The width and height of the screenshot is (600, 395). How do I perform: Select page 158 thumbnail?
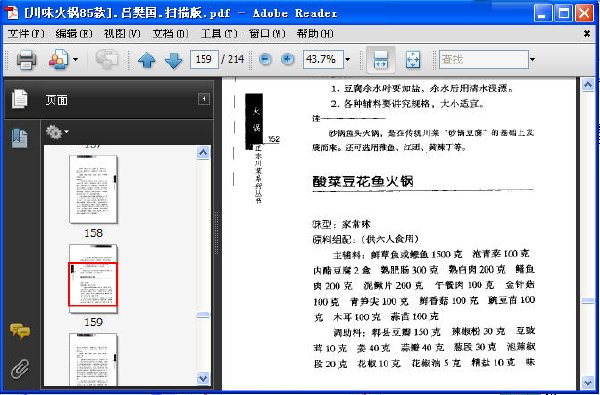coord(93,189)
